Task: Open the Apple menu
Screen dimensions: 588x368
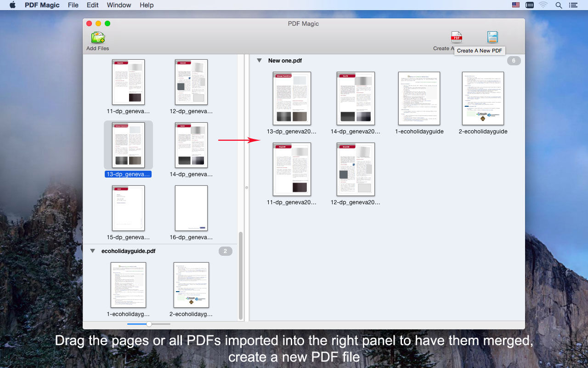Action: tap(12, 5)
